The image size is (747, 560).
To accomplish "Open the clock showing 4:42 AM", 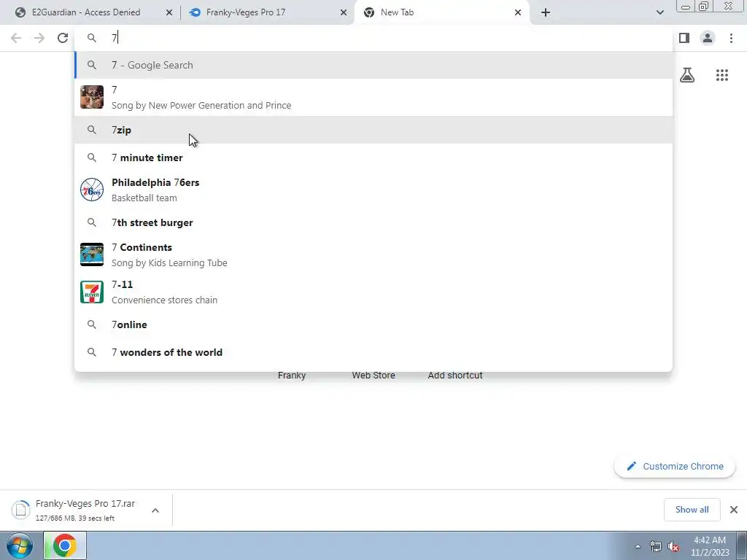I will pyautogui.click(x=710, y=546).
